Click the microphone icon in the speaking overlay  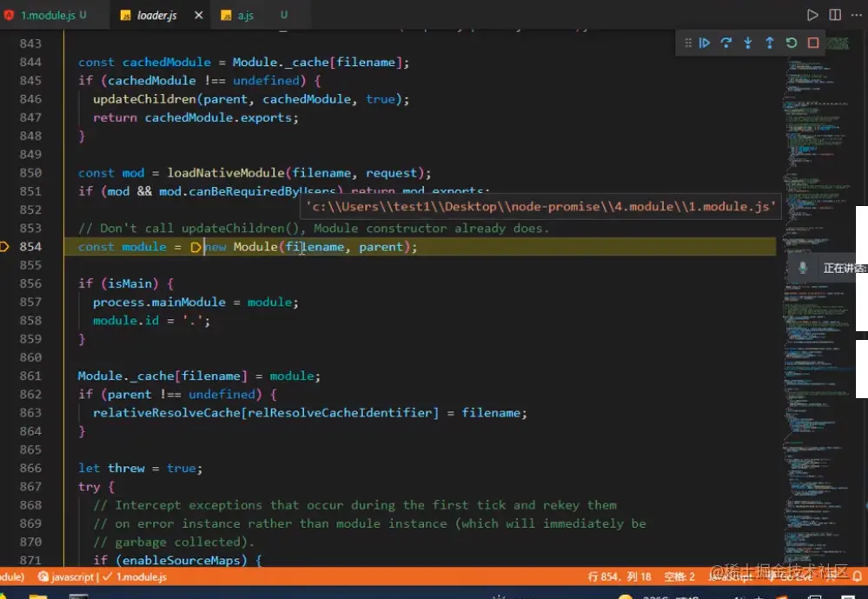pyautogui.click(x=802, y=268)
